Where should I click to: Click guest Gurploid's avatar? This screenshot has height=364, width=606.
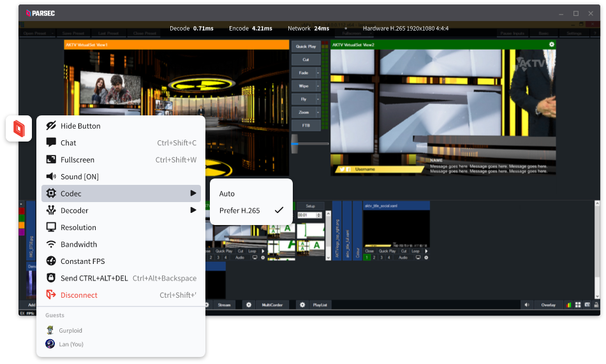tap(50, 330)
